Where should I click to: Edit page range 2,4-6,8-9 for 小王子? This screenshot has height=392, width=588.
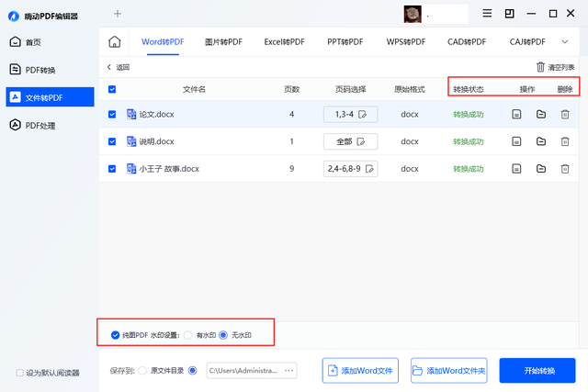[350, 169]
